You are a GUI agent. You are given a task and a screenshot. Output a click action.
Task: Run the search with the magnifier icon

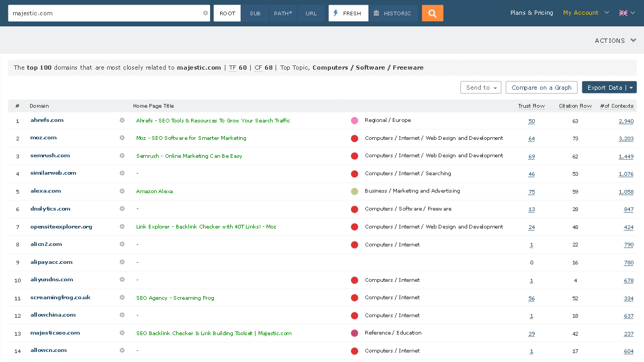pyautogui.click(x=432, y=12)
